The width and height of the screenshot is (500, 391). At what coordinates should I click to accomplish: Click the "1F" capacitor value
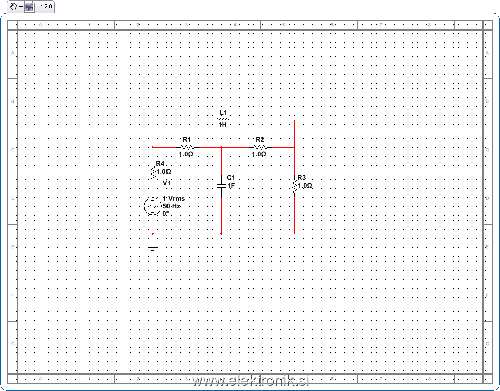pos(231,186)
